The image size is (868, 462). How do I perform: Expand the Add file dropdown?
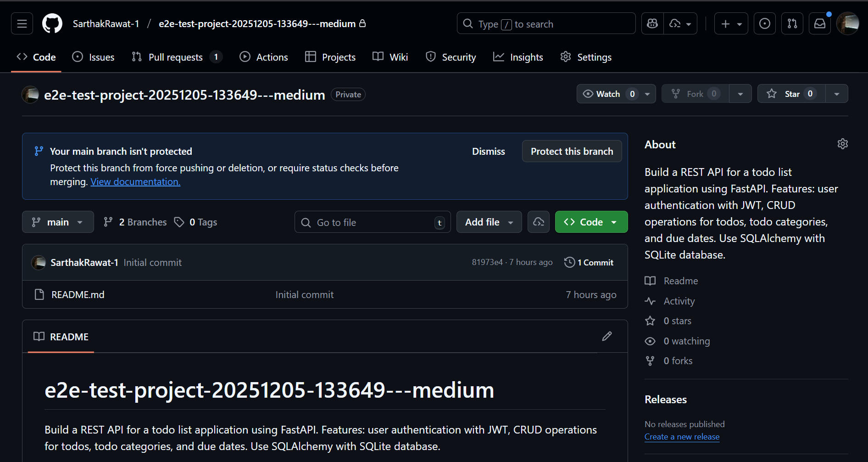coord(489,222)
